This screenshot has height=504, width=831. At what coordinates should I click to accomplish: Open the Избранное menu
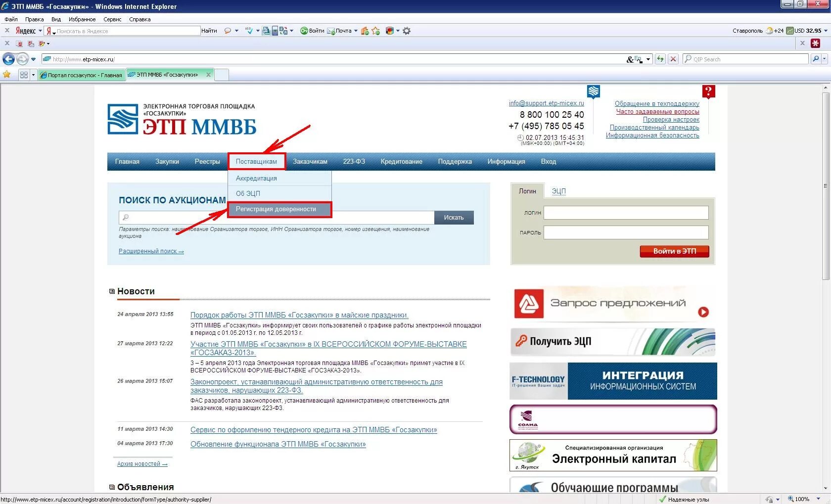pos(82,19)
